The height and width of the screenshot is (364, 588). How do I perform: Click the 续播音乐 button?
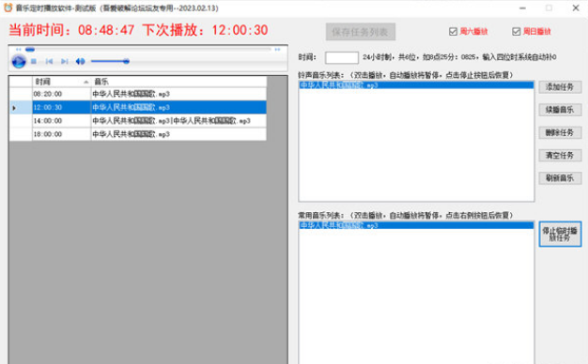[560, 110]
